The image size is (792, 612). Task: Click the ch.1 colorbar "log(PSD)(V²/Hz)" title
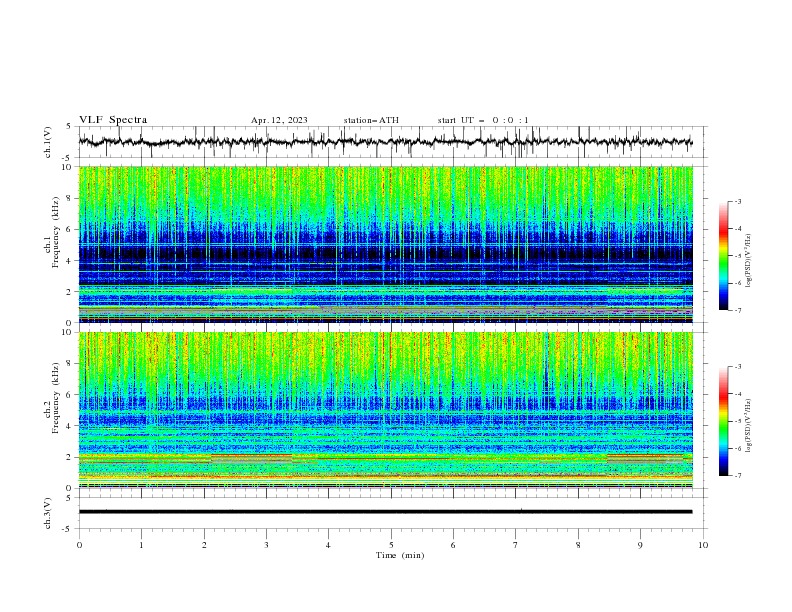(x=749, y=261)
